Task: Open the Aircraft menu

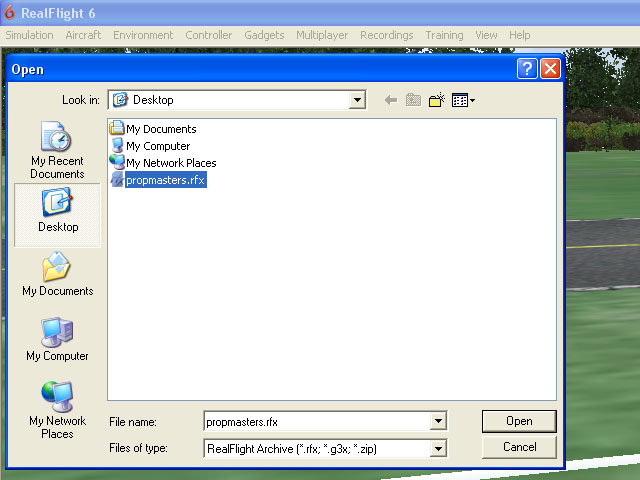Action: pyautogui.click(x=83, y=35)
